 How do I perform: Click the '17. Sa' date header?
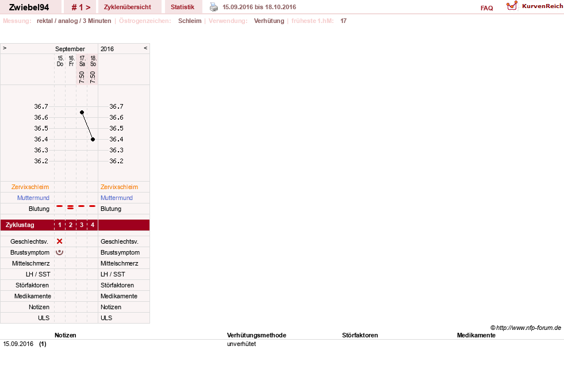82,61
